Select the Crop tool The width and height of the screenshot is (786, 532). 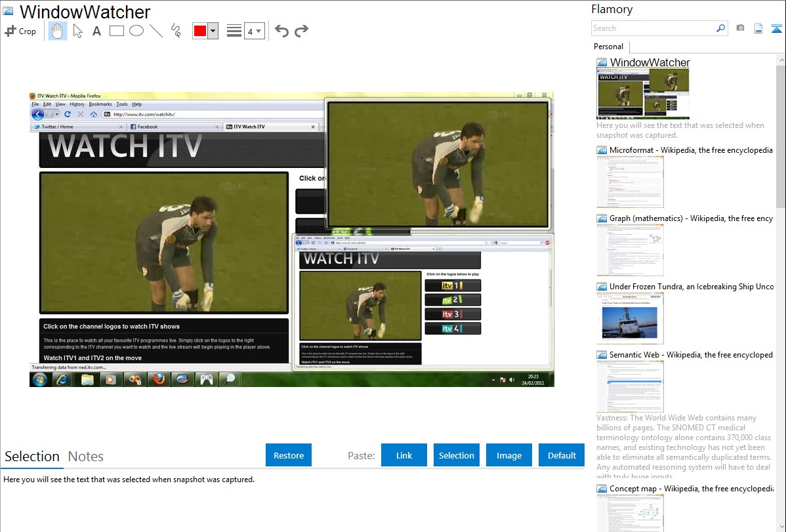[20, 31]
